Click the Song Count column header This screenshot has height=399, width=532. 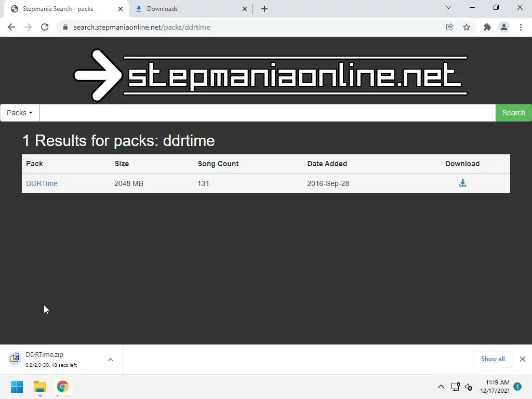pos(218,164)
